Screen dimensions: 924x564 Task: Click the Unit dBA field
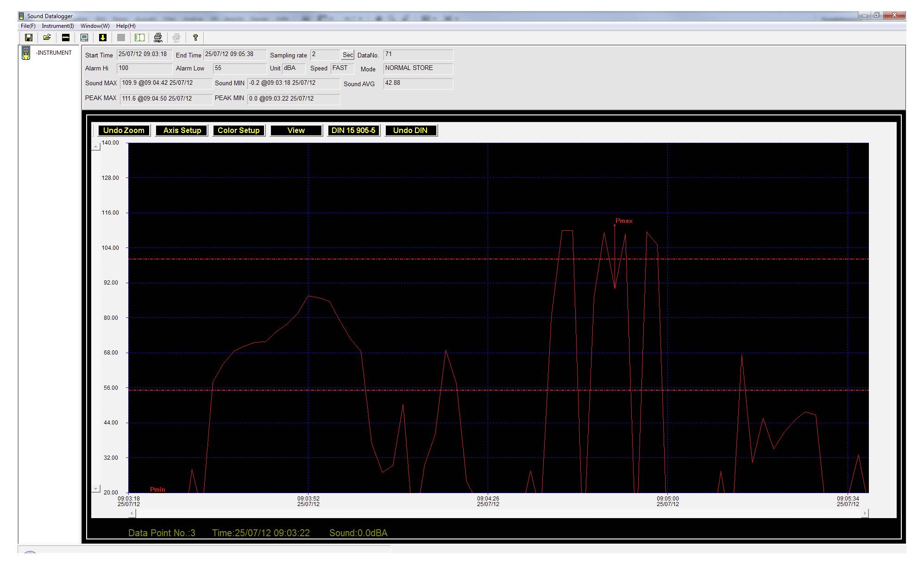point(294,69)
